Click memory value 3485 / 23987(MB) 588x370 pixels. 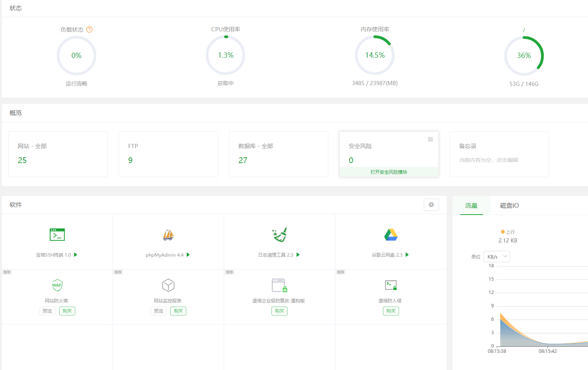point(375,83)
